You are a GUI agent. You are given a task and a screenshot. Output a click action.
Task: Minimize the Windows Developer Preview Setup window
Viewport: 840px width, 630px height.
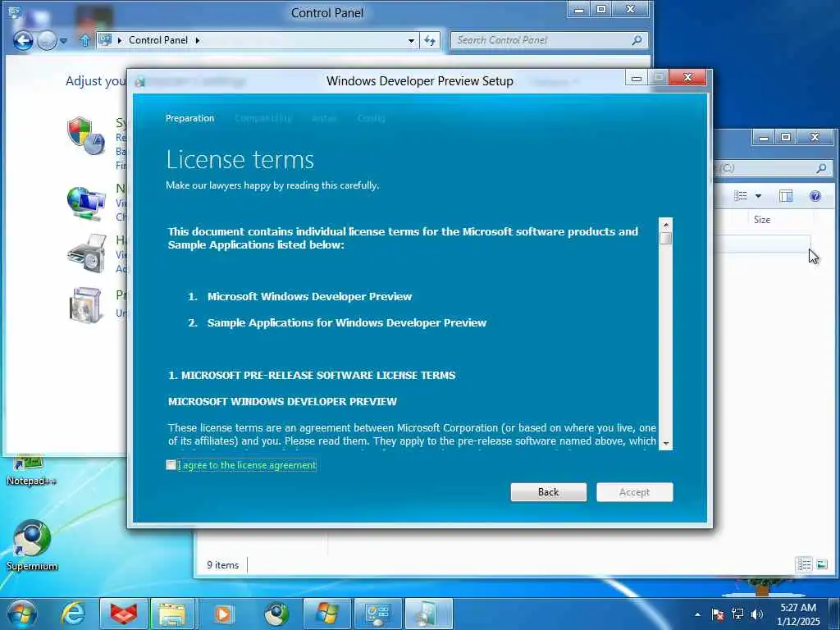[637, 78]
